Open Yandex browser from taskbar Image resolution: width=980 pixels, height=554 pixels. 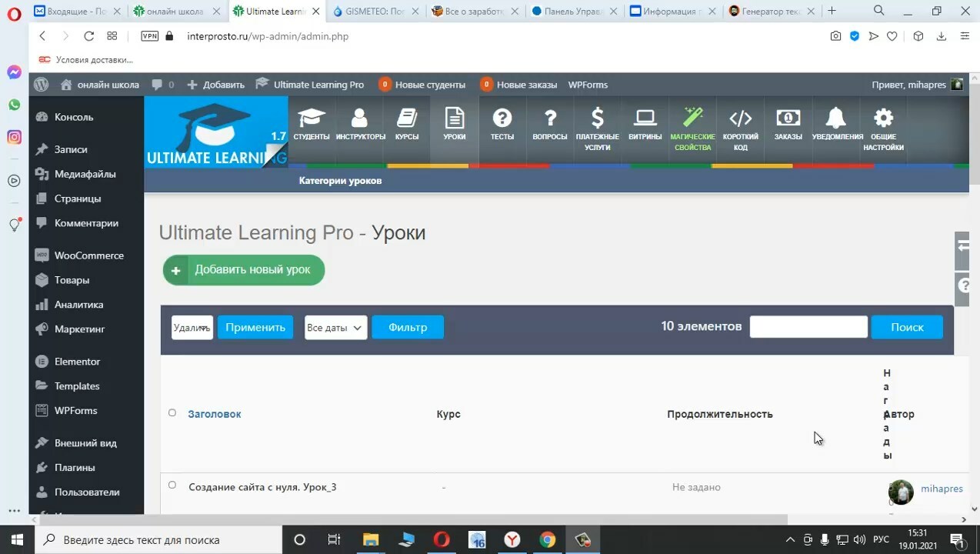tap(512, 540)
